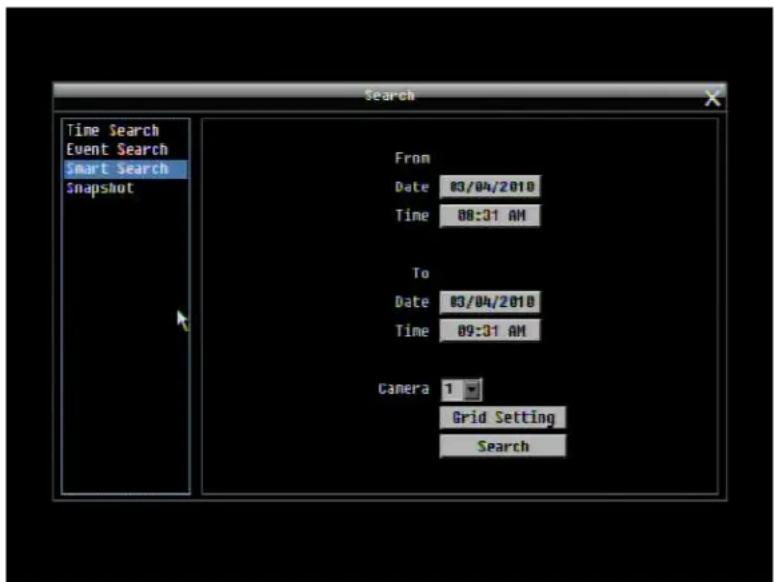Click the Grid Setting button
774x582 pixels.
click(x=503, y=418)
